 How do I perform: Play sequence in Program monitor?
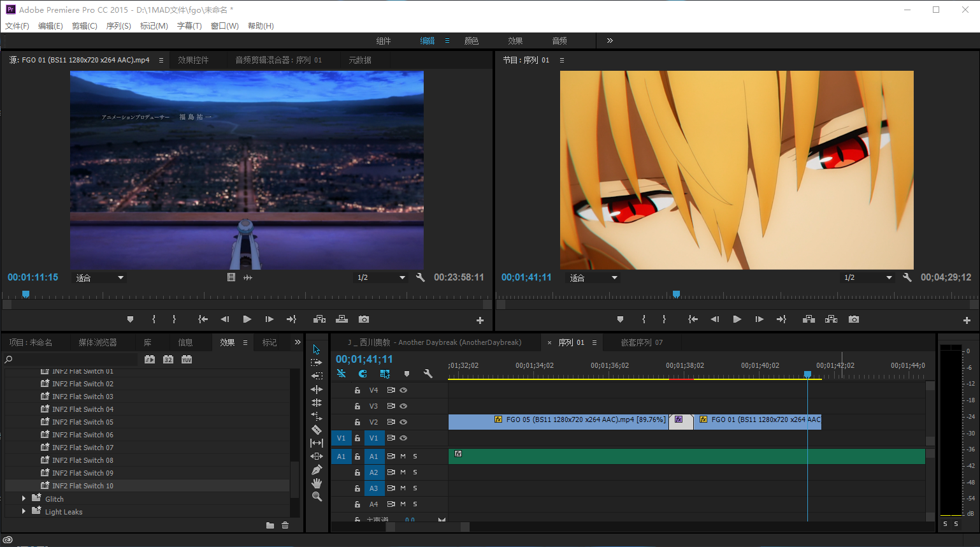pyautogui.click(x=737, y=319)
